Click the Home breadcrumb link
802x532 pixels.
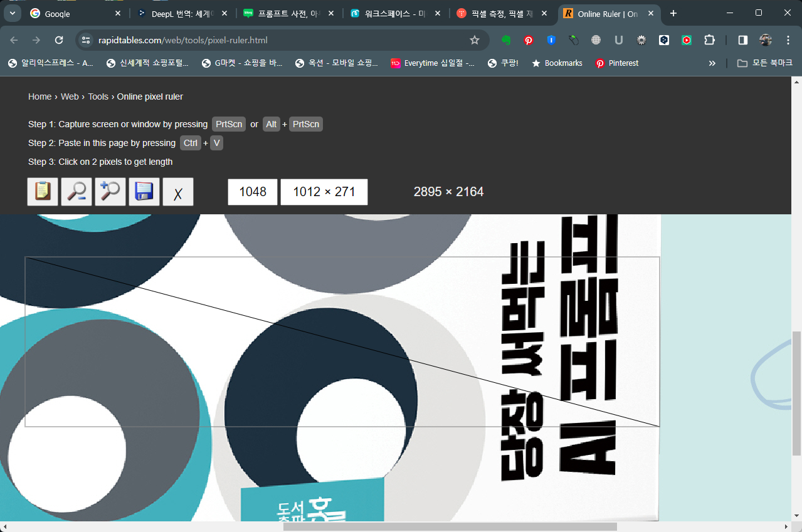coord(40,96)
